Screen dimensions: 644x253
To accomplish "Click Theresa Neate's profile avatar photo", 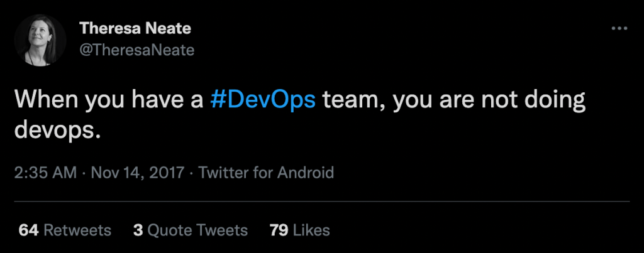I will [x=40, y=40].
